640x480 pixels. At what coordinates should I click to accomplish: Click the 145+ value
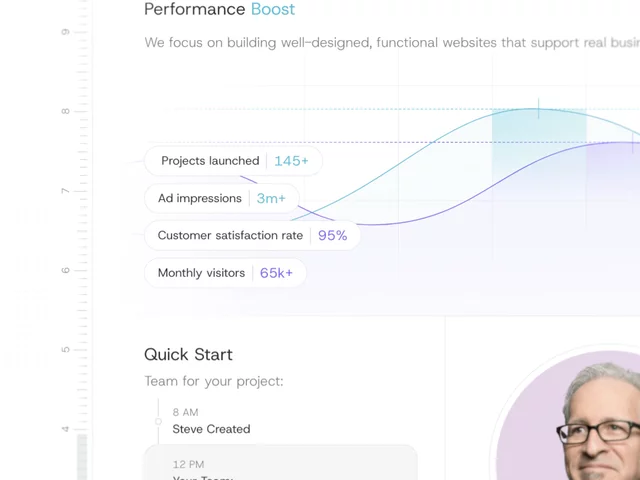click(x=291, y=161)
